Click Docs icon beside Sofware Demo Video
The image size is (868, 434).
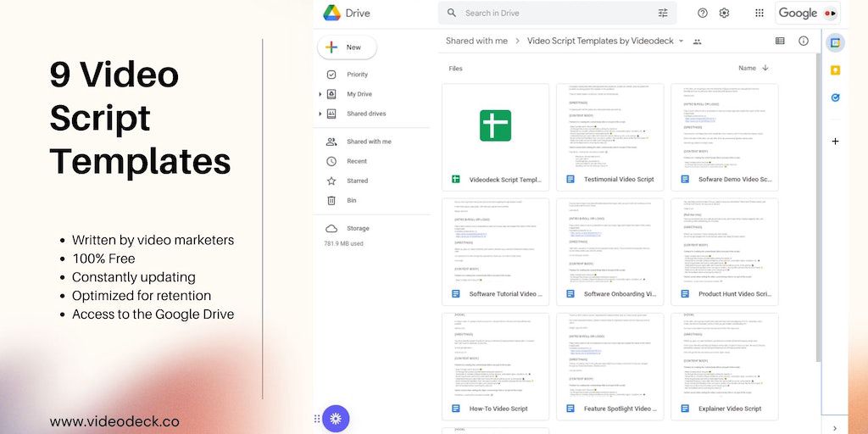point(685,180)
